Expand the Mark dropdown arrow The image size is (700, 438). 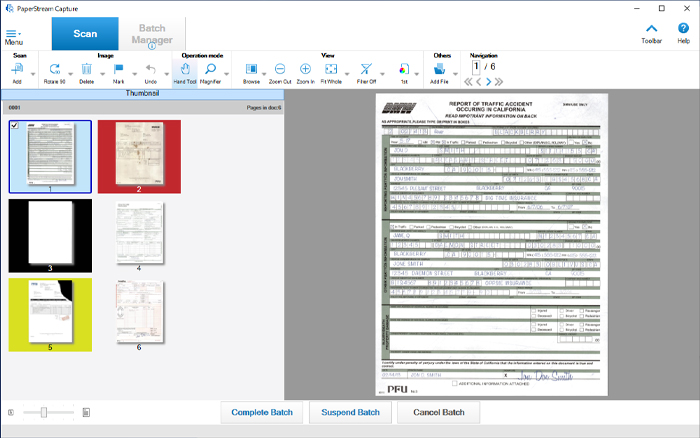pyautogui.click(x=134, y=74)
